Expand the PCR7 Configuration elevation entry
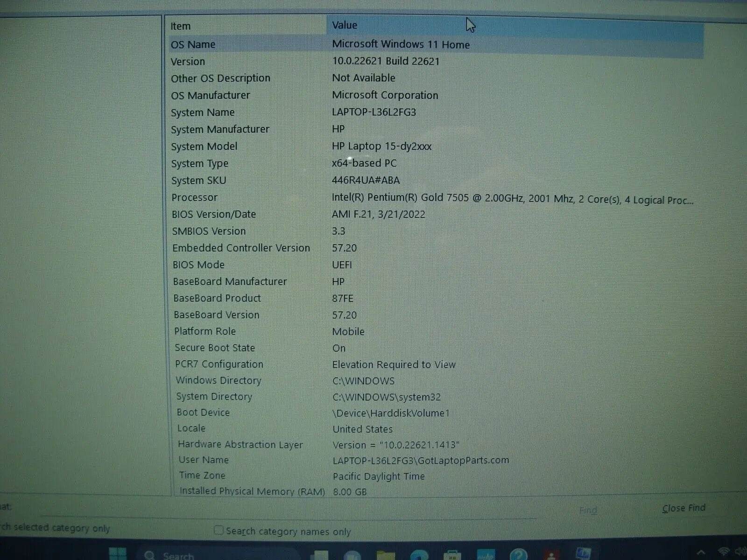 point(394,364)
